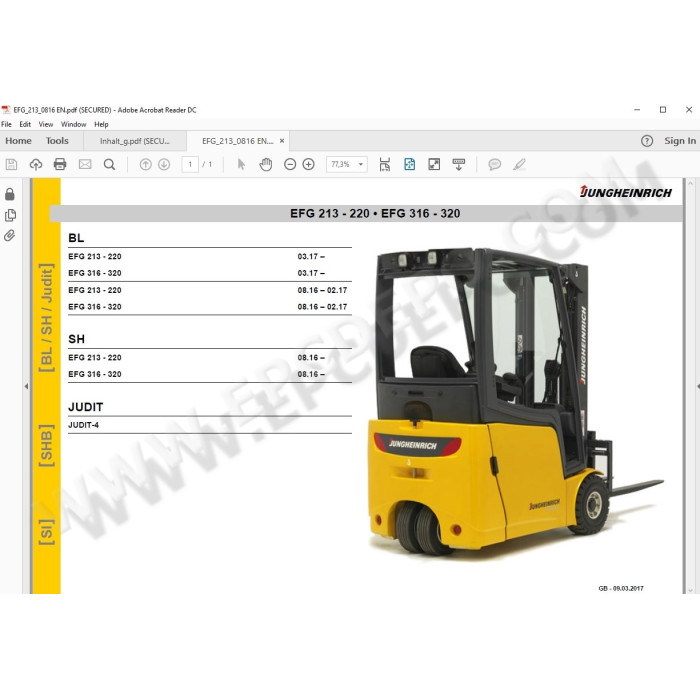Click the Read mode keyboard-arrow icon
Viewport: 700px width, 700px height.
click(x=458, y=165)
